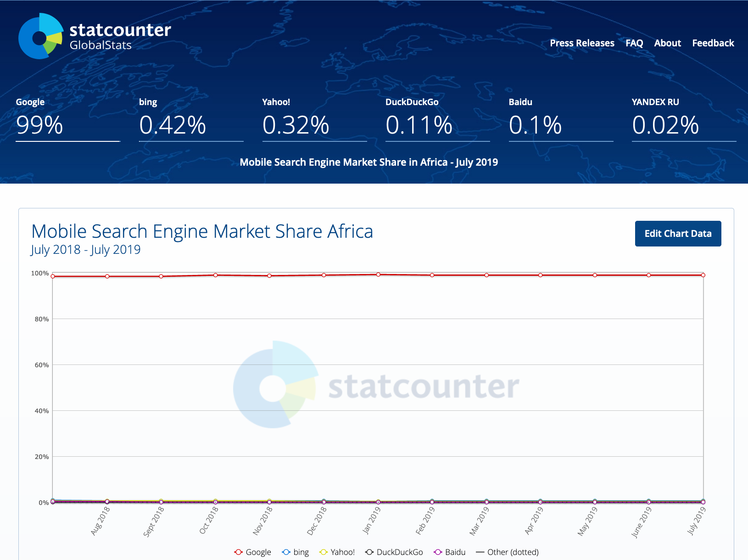The height and width of the screenshot is (560, 748).
Task: Click the July 2018 - July 2019 subtitle
Action: pos(86,250)
